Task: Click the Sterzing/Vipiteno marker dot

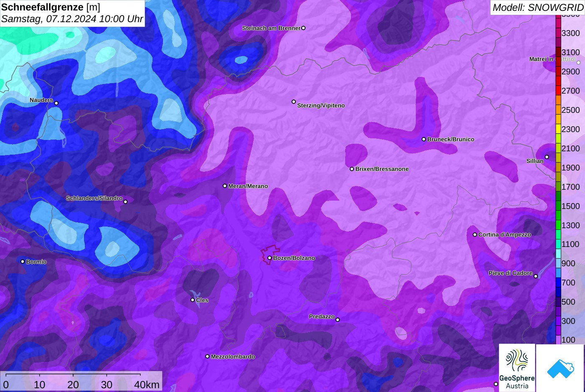Action: click(294, 102)
